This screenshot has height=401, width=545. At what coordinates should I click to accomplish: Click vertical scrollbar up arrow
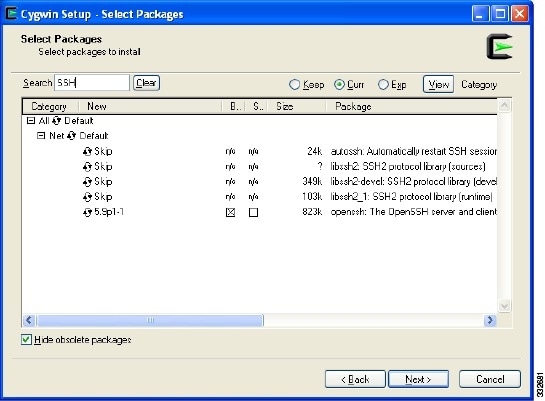tap(504, 105)
